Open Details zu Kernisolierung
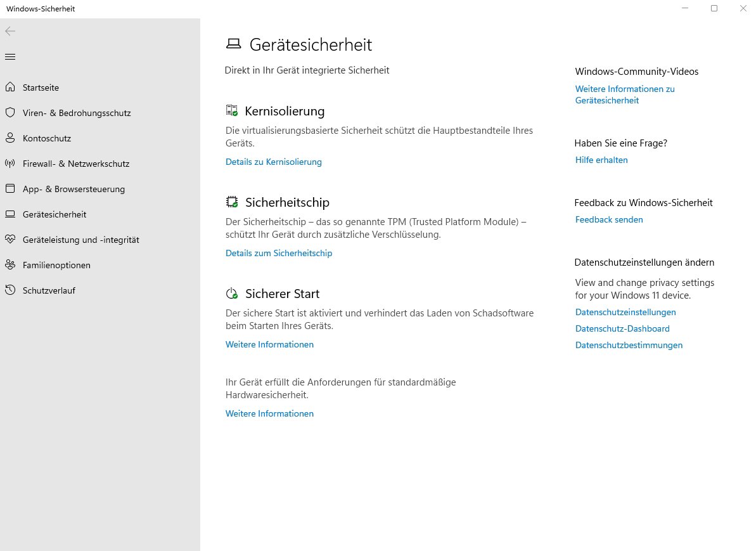 tap(273, 162)
